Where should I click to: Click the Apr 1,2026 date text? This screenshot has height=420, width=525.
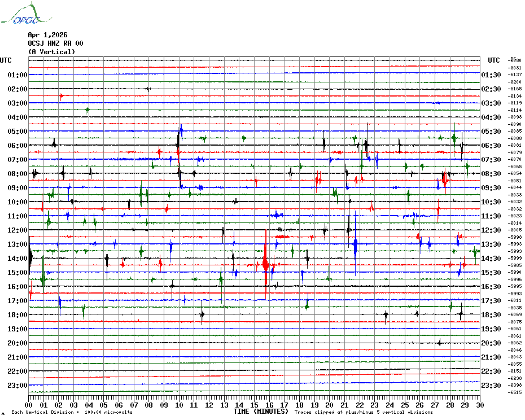point(47,34)
